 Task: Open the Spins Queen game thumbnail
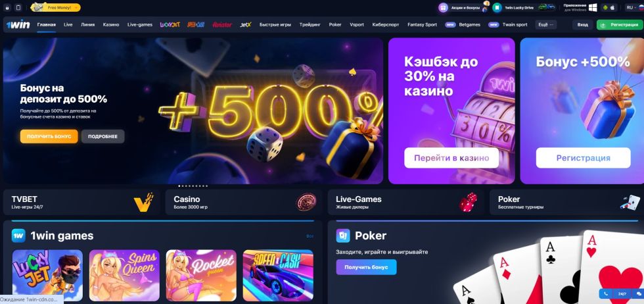click(124, 275)
